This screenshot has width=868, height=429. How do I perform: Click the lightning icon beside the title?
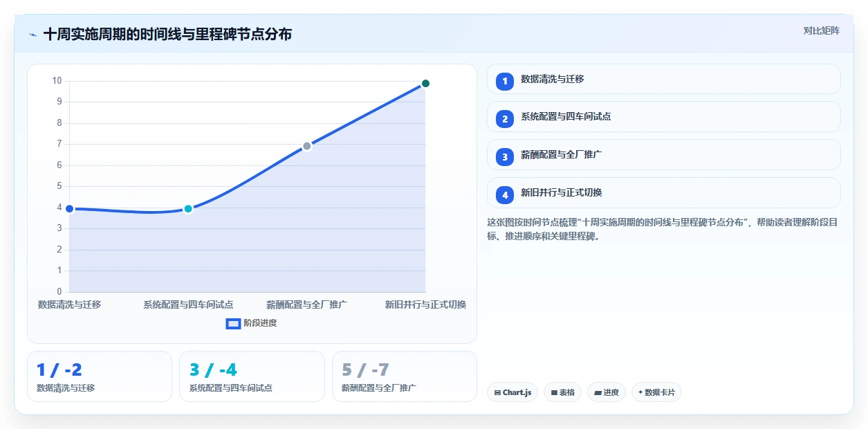click(33, 35)
